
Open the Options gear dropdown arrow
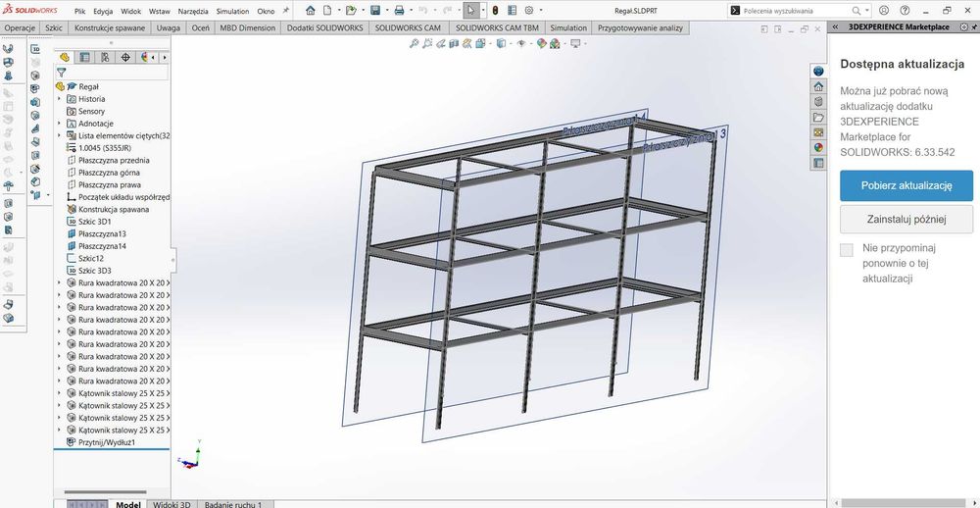[541, 11]
